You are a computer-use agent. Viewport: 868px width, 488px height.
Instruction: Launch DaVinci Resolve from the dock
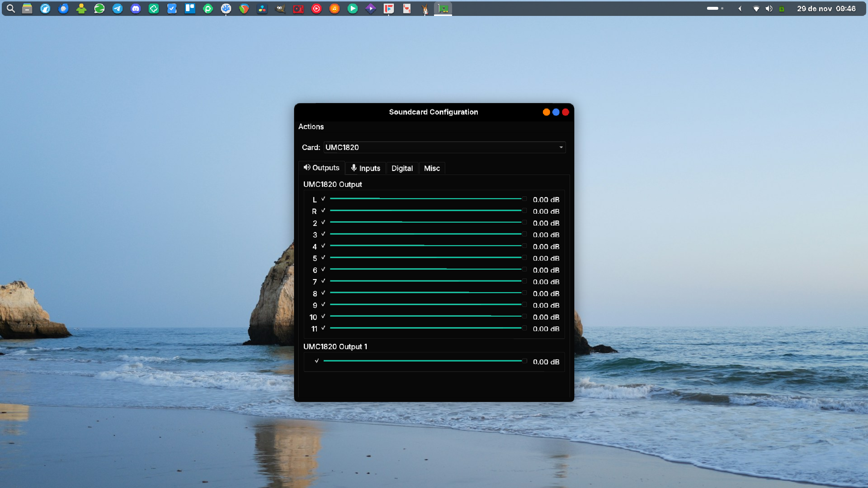coord(262,8)
